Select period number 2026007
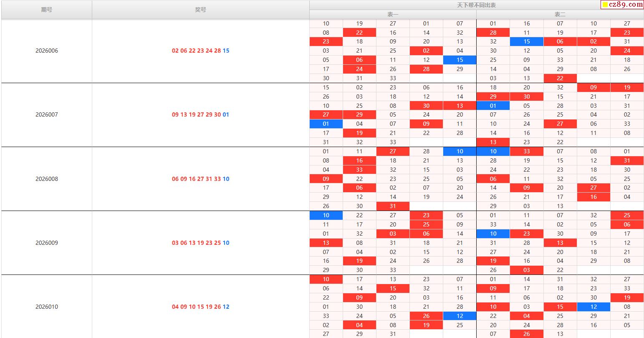Viewport: 644px width, 338px height. 47,114
